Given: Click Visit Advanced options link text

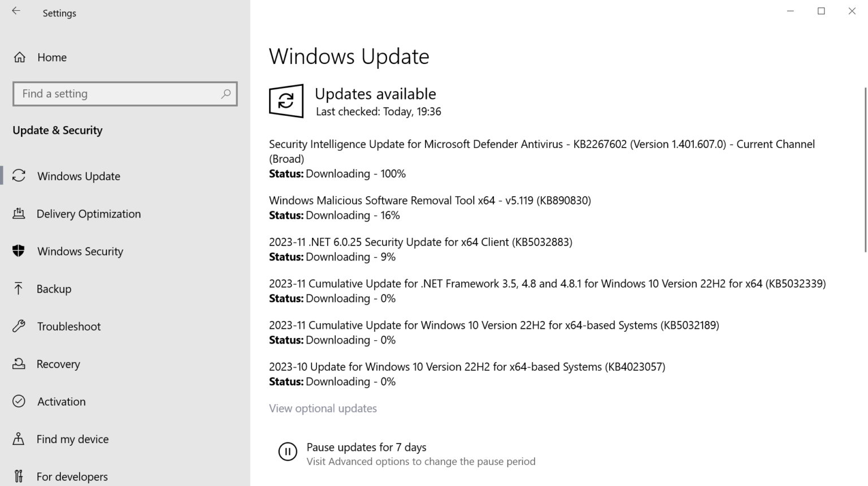Looking at the screenshot, I should point(420,461).
